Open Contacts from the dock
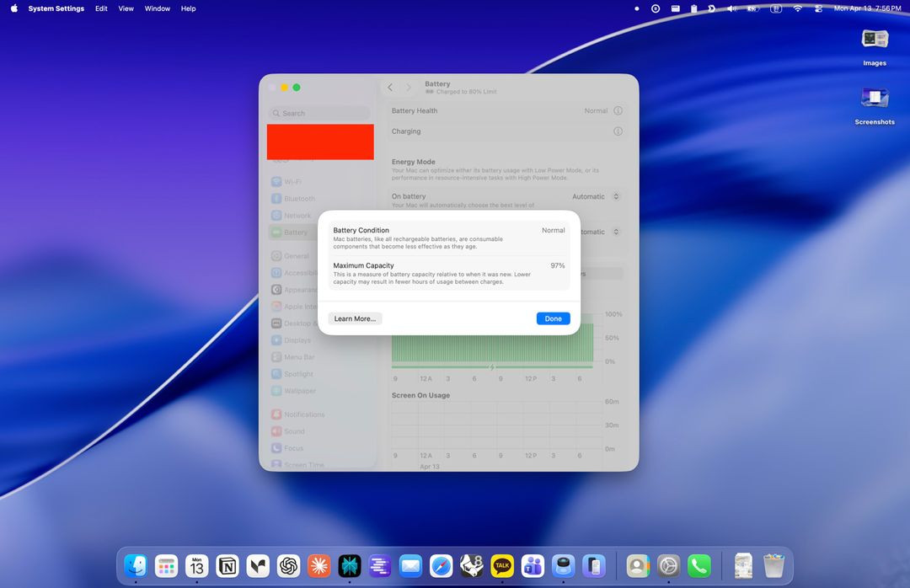Image resolution: width=910 pixels, height=588 pixels. pos(638,566)
